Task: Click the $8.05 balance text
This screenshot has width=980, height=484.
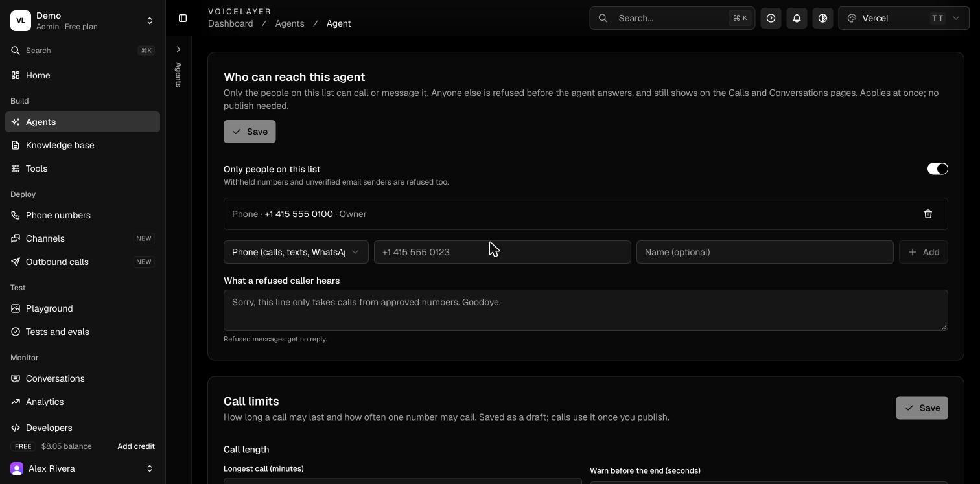Action: click(x=67, y=446)
